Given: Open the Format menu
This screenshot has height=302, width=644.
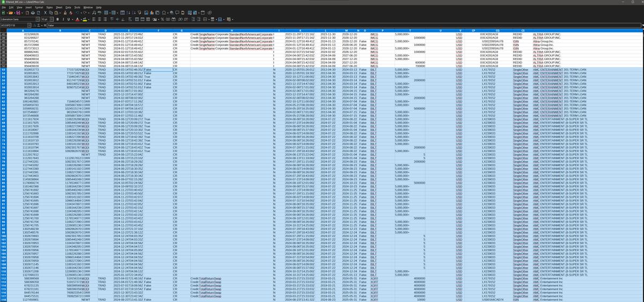Looking at the screenshot, I should [39, 8].
